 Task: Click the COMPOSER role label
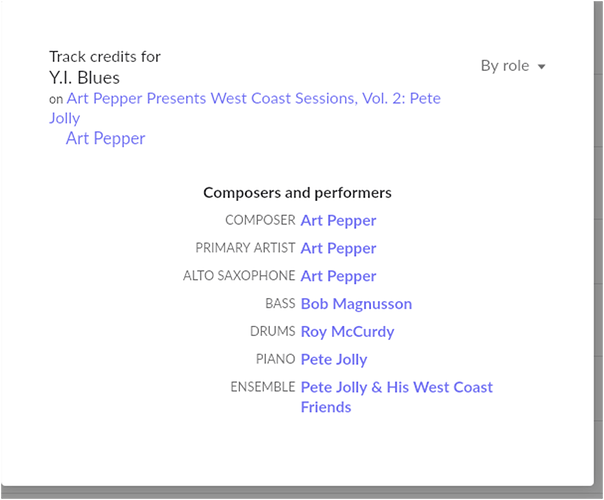click(x=260, y=220)
